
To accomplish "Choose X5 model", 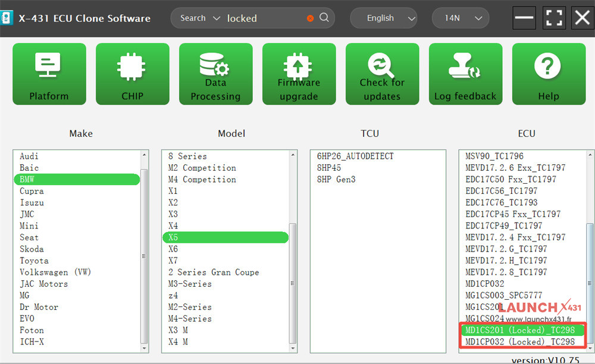I will point(226,237).
